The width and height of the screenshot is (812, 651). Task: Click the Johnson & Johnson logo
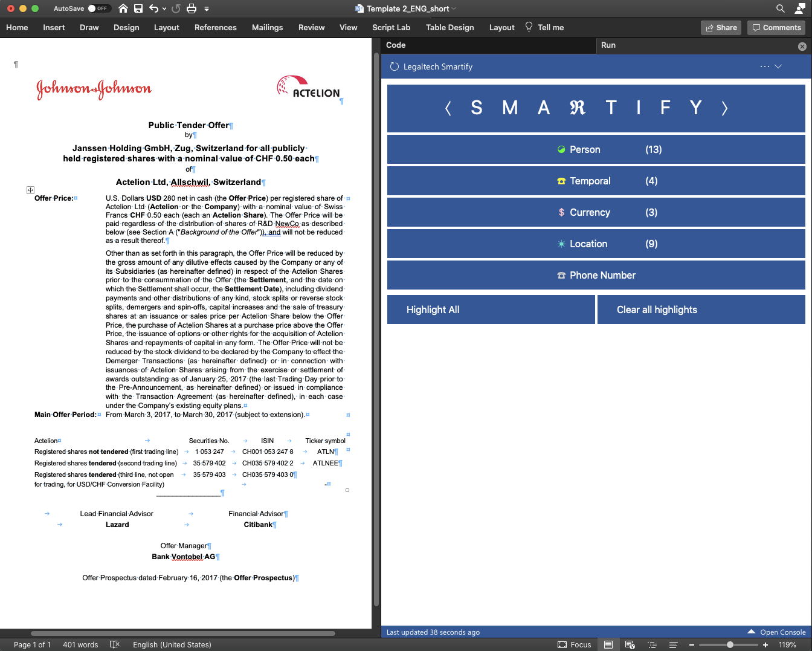click(x=94, y=89)
